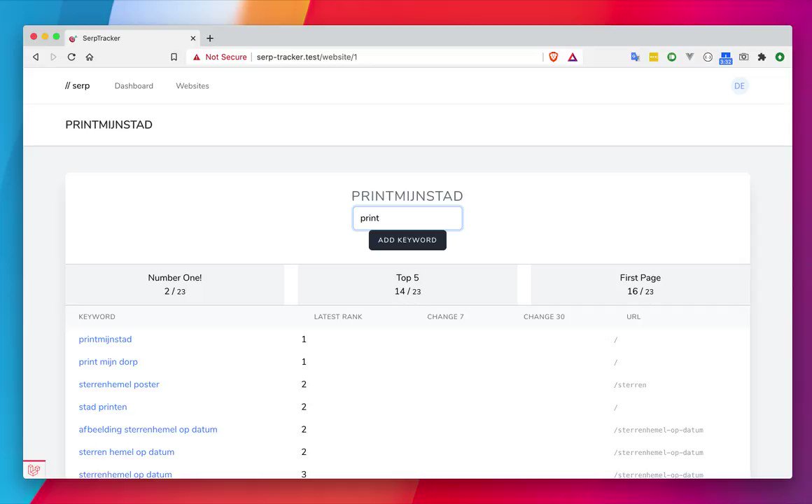Click the rank value for 'printmijnstad'
Screen dimensions: 812x504
(x=304, y=339)
